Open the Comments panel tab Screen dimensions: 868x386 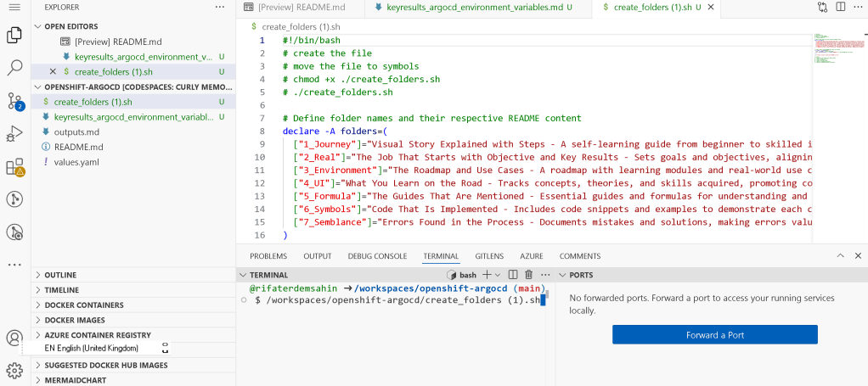579,256
